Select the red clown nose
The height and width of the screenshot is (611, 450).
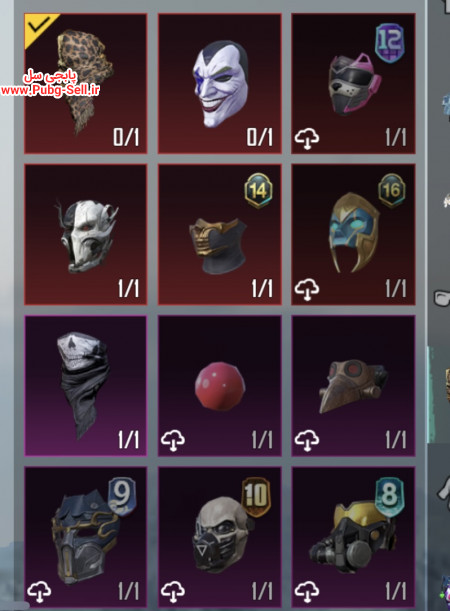(x=219, y=385)
